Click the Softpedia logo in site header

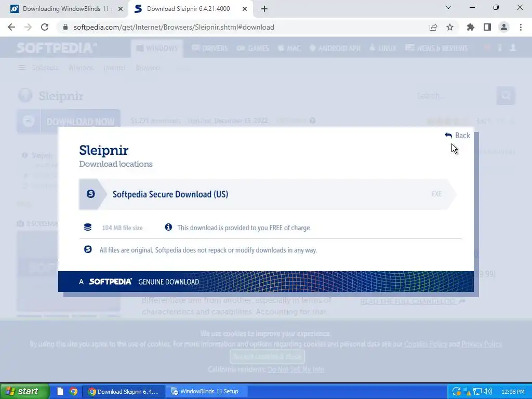(56, 48)
